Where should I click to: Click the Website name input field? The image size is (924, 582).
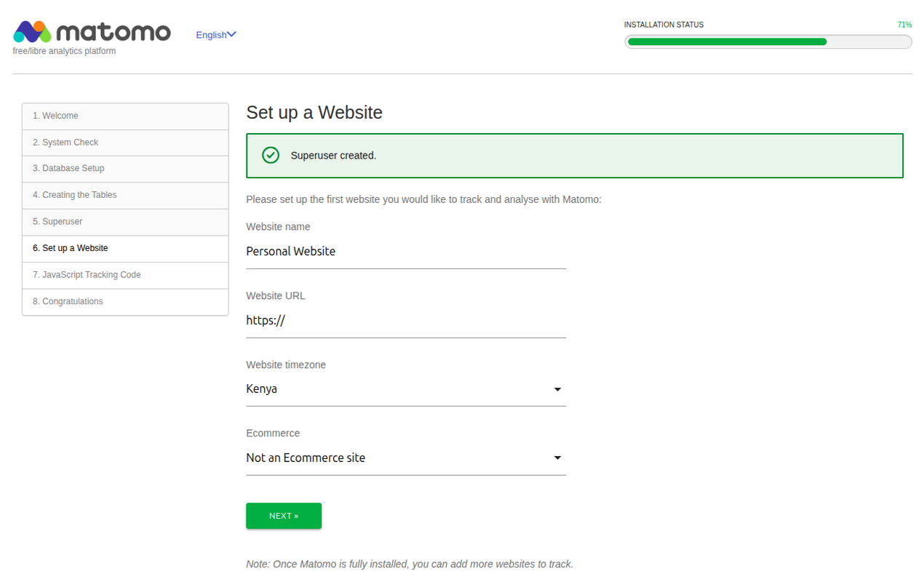click(x=405, y=252)
